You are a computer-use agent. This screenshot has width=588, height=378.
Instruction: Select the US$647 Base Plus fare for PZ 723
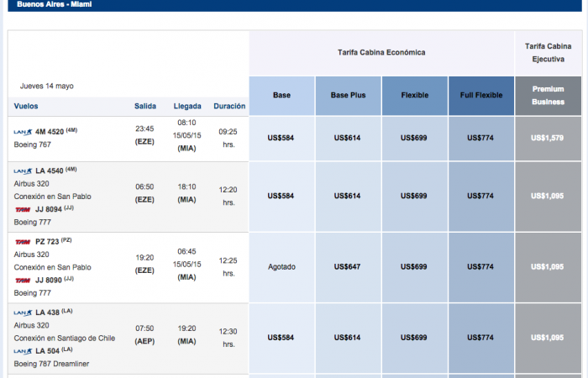pyautogui.click(x=349, y=266)
